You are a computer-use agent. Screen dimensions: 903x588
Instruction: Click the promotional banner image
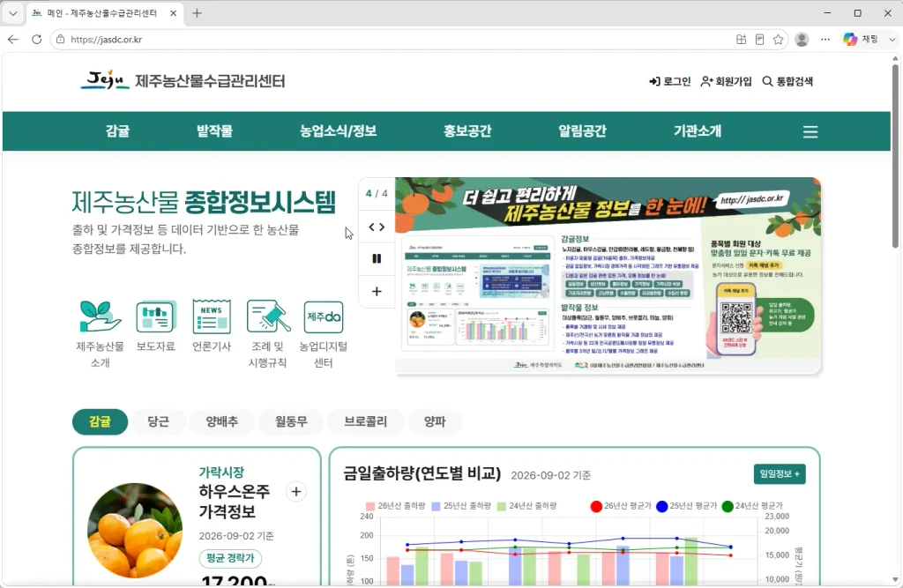point(608,276)
